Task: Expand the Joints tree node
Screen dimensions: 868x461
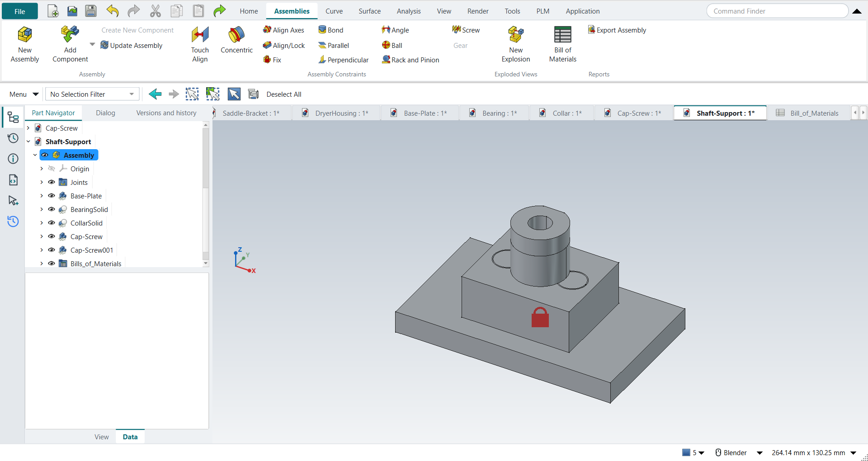Action: point(42,182)
